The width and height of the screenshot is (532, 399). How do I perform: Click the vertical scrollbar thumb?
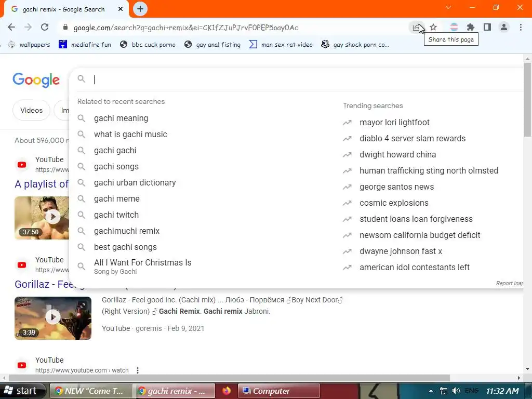pyautogui.click(x=527, y=99)
